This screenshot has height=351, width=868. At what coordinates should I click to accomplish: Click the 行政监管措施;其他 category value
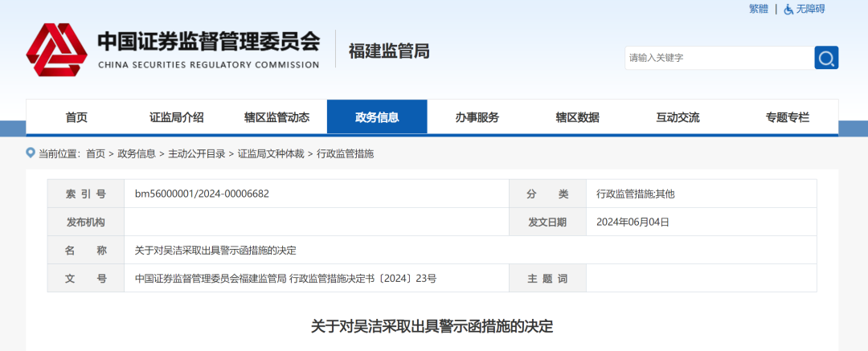click(x=636, y=194)
